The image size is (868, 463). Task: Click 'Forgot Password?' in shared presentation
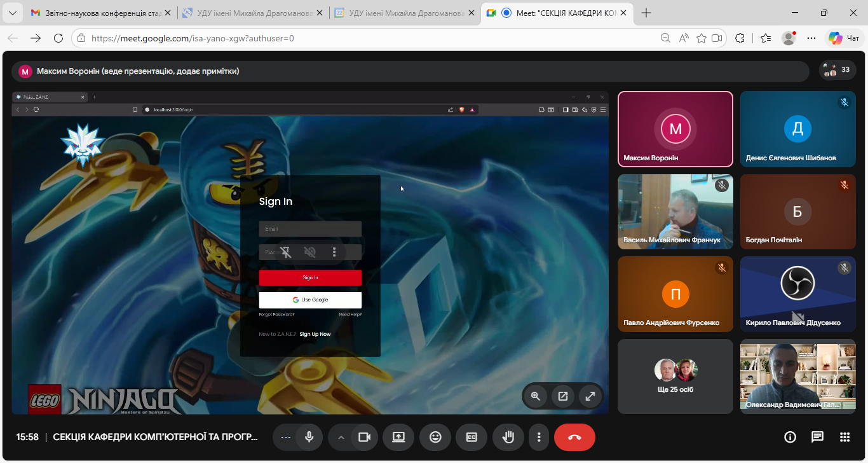276,314
